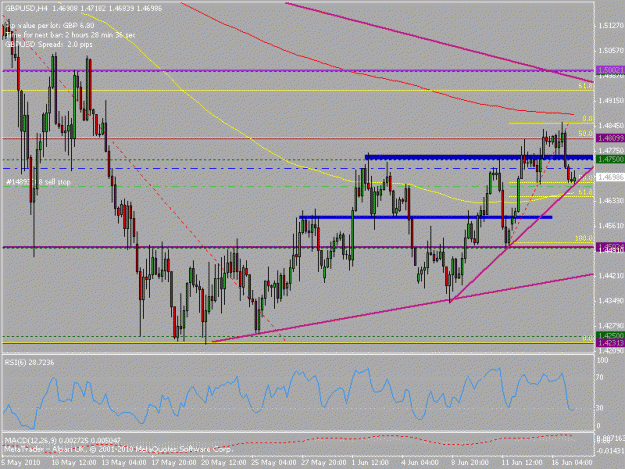Screen dimensions: 625x469
Task: Click the 1.42090 price scale value
Action: point(611,351)
